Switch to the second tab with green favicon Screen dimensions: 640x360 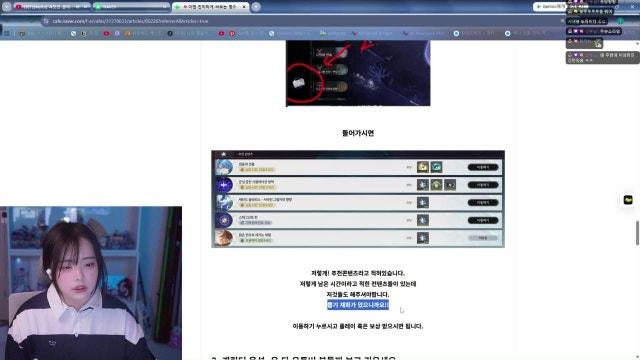point(131,7)
